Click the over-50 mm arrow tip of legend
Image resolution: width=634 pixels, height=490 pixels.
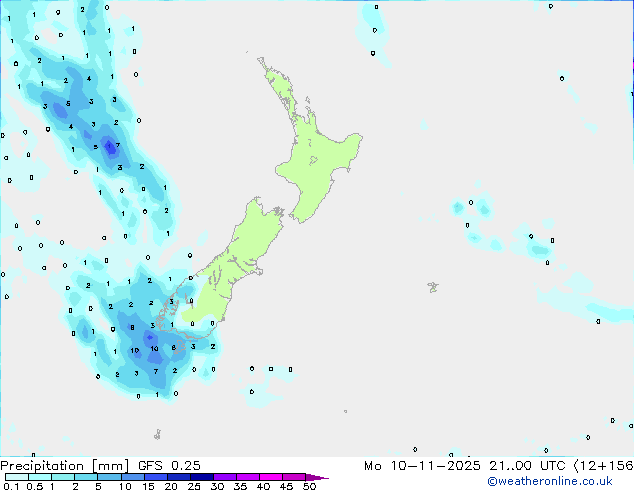coord(317,478)
